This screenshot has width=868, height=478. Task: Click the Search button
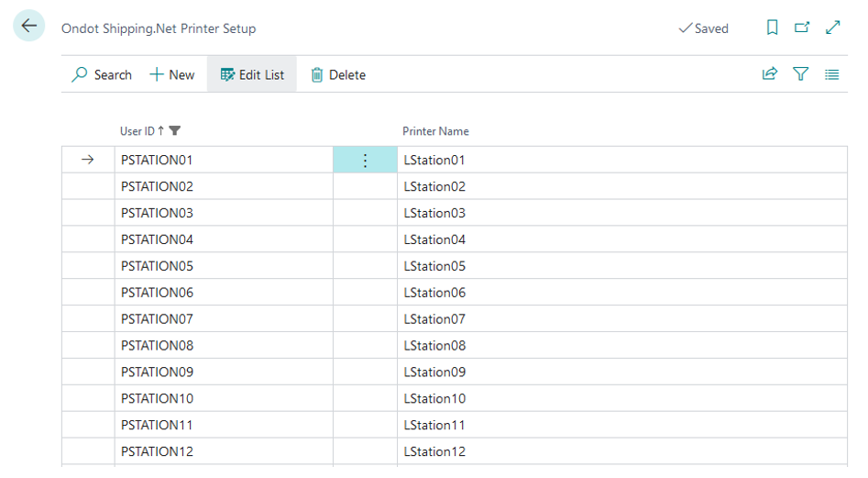[x=102, y=75]
